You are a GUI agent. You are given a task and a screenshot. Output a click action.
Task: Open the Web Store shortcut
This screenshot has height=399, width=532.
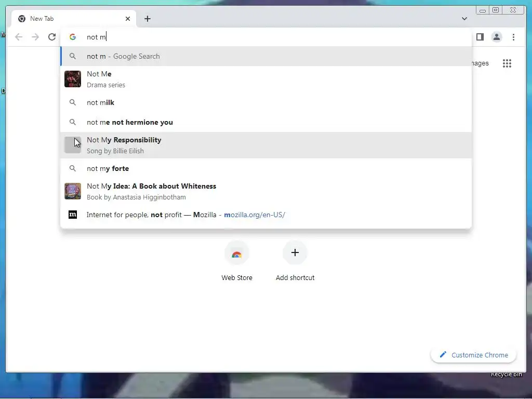(237, 261)
